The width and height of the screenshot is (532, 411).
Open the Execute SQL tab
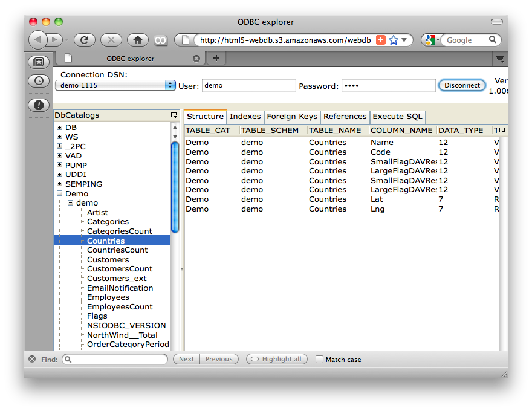[x=397, y=117]
